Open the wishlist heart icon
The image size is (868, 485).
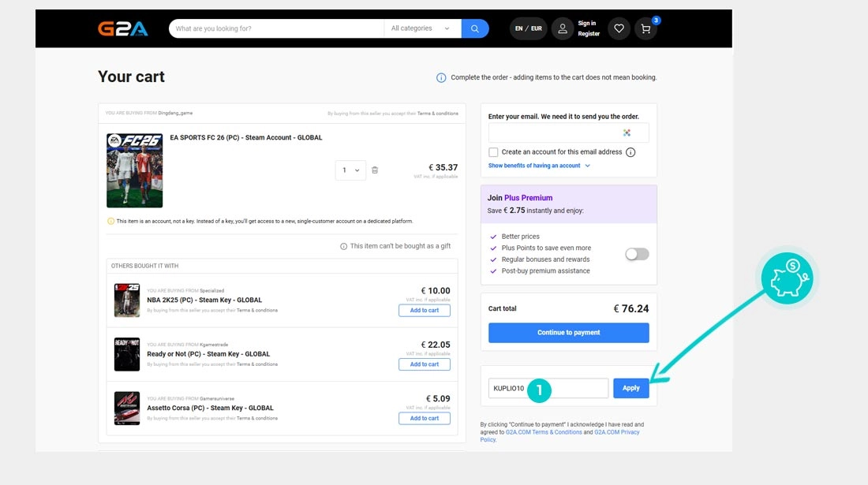[x=619, y=29]
